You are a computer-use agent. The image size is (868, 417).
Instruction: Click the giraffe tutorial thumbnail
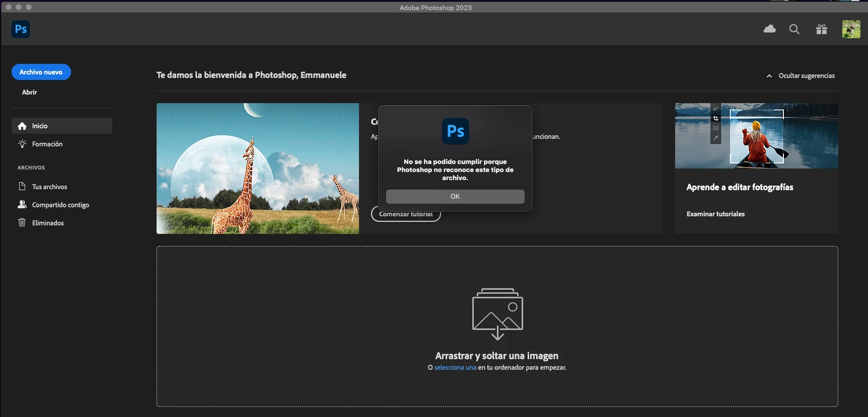point(258,169)
